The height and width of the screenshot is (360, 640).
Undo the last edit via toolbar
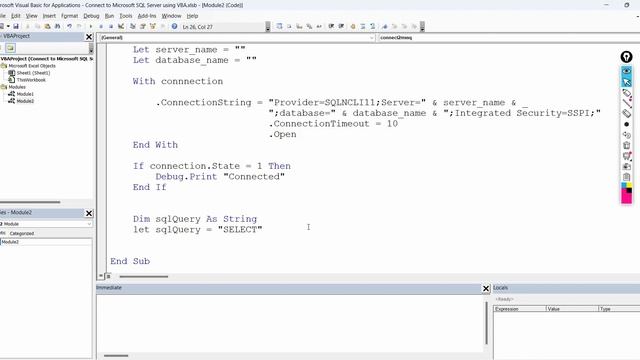[x=69, y=26]
